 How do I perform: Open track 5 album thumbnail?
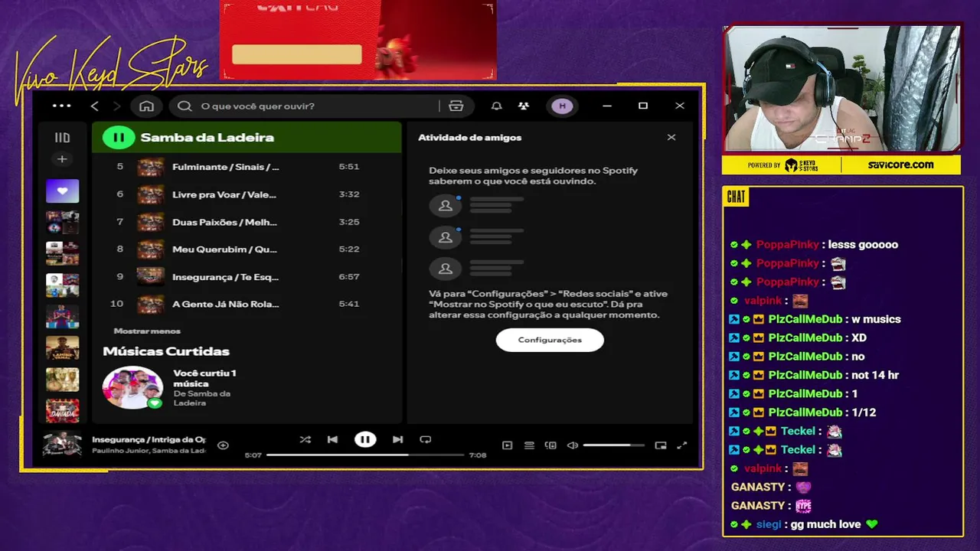point(150,167)
